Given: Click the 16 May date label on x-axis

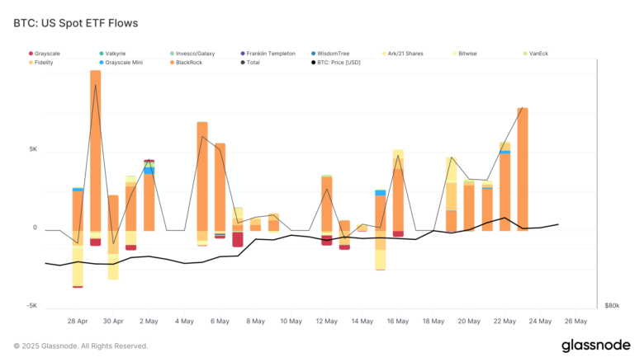Looking at the screenshot, I should pyautogui.click(x=397, y=321).
